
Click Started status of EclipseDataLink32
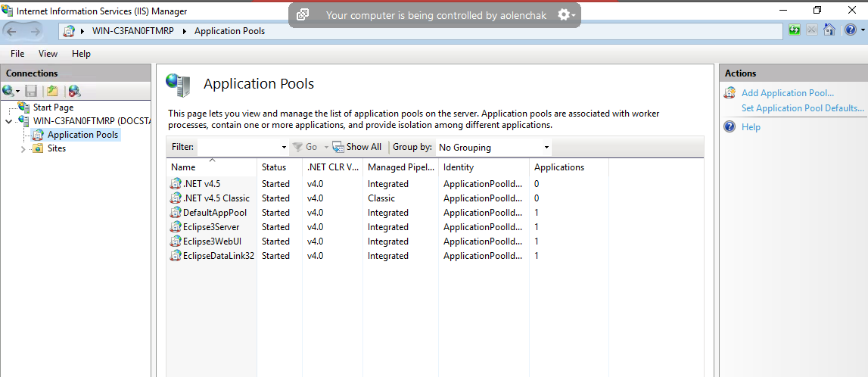[275, 255]
